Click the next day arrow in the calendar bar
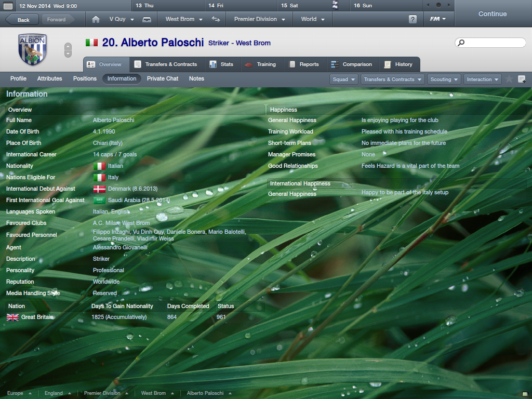 449,5
